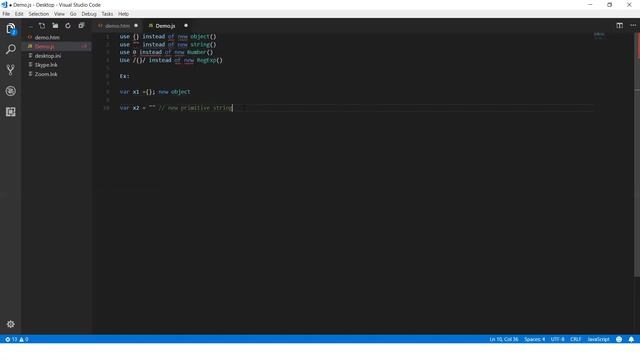Screen dimensions: 640x360
Task: Click the unsaved dot on Demo.js tab
Action: click(186, 26)
